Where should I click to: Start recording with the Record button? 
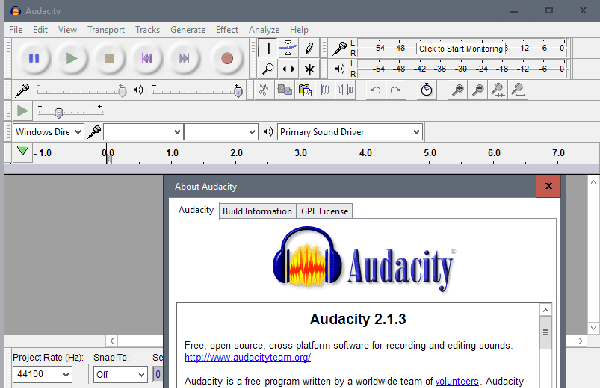(x=227, y=58)
